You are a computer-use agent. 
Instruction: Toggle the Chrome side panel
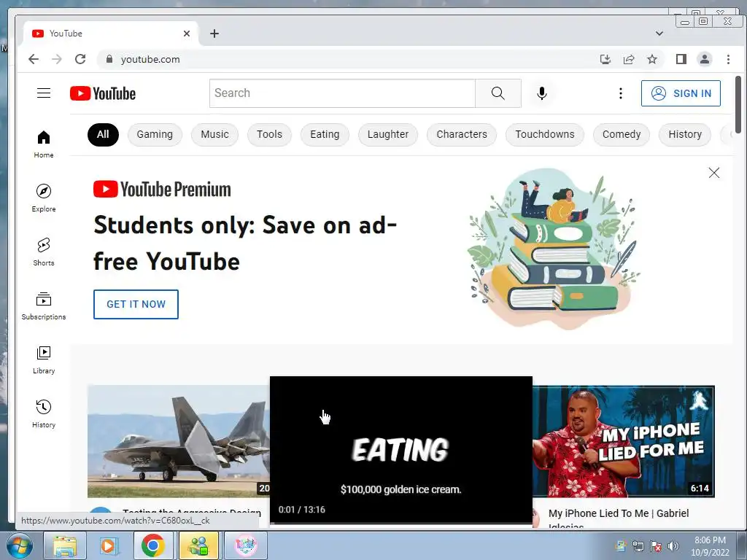coord(681,59)
